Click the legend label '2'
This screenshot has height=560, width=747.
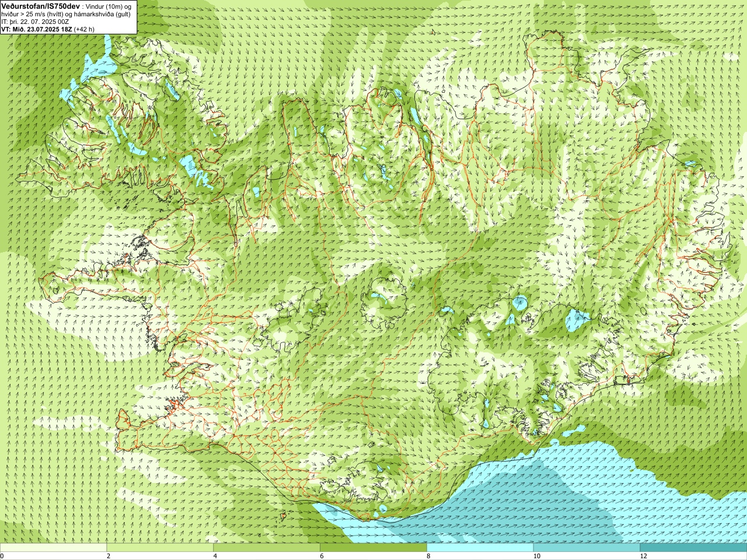(109, 556)
